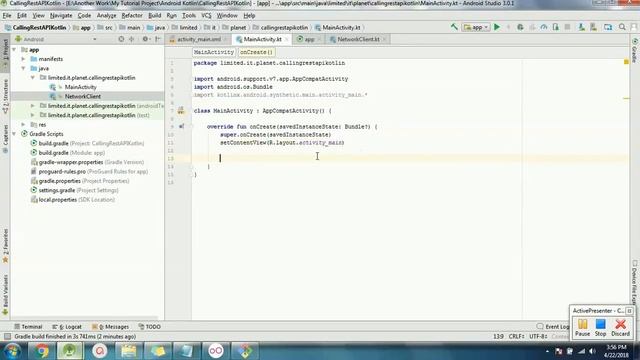640x360 pixels.
Task: Stop the ActivePresenter recording
Action: [x=600, y=327]
